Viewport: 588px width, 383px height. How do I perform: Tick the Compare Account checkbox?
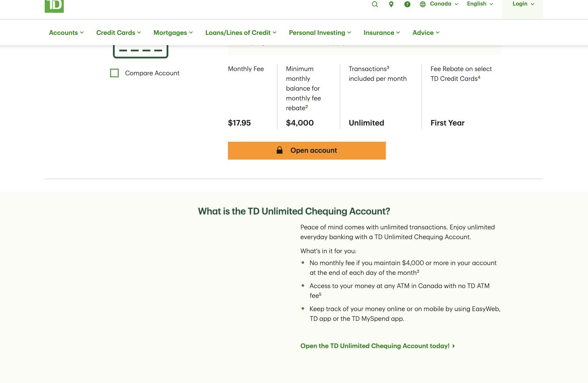pyautogui.click(x=114, y=73)
